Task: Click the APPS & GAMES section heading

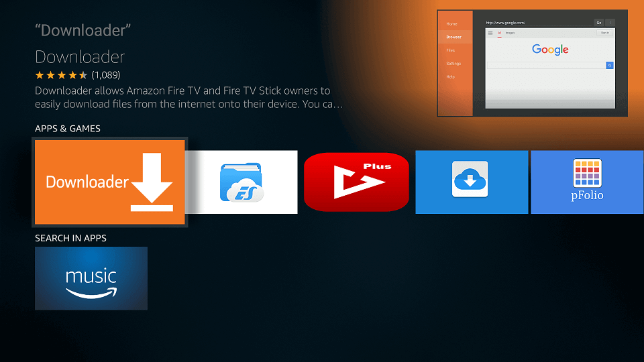Action: (67, 129)
